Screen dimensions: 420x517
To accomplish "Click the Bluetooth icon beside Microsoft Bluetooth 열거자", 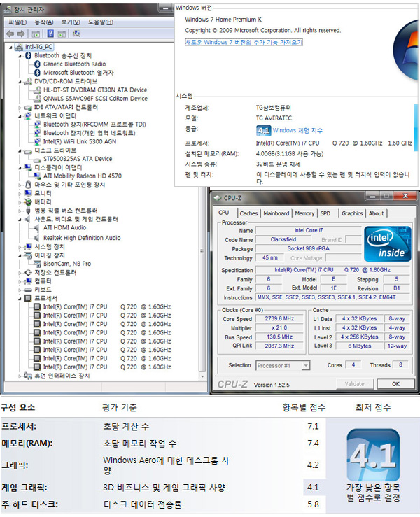I will pyautogui.click(x=37, y=73).
